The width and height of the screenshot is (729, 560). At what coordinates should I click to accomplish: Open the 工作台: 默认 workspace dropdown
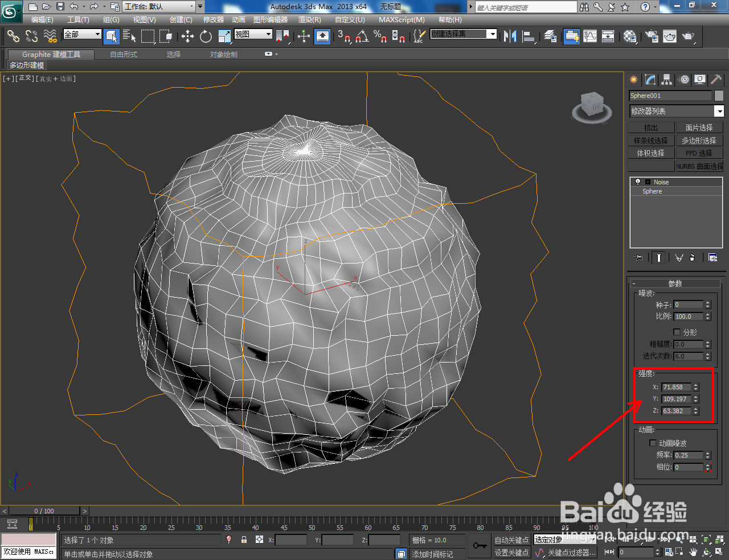pyautogui.click(x=159, y=7)
